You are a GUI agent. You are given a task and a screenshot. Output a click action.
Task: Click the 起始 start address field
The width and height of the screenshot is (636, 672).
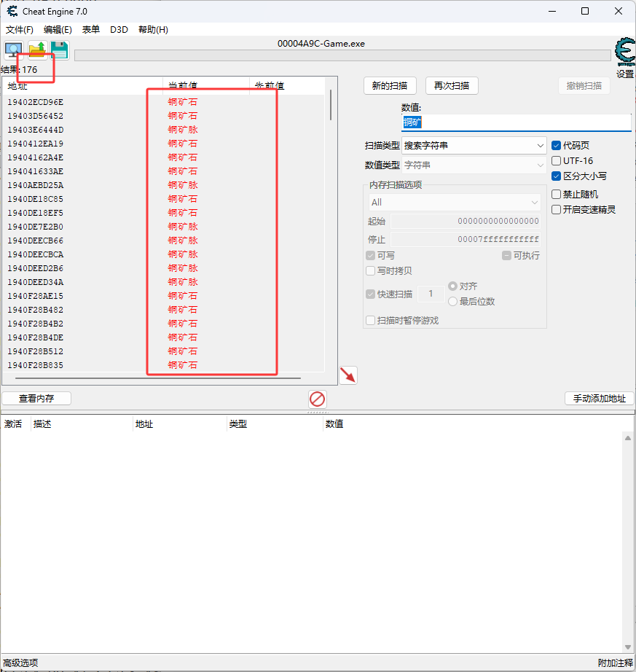(465, 221)
